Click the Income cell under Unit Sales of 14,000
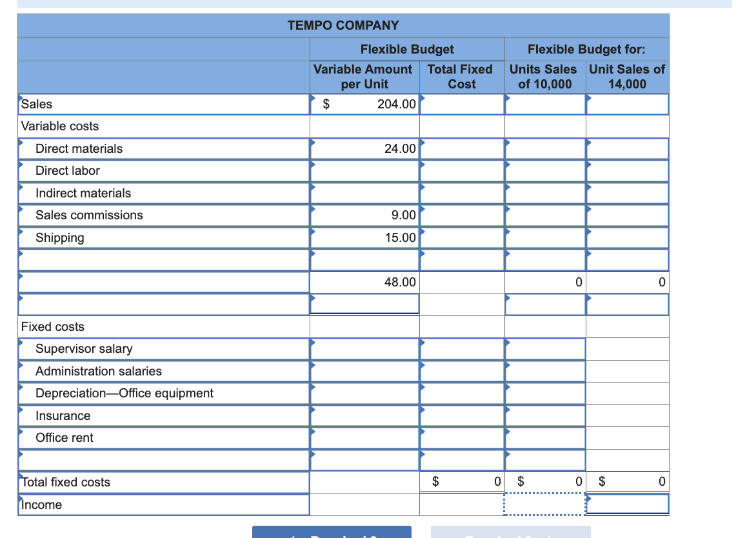This screenshot has width=756, height=538. [x=627, y=504]
